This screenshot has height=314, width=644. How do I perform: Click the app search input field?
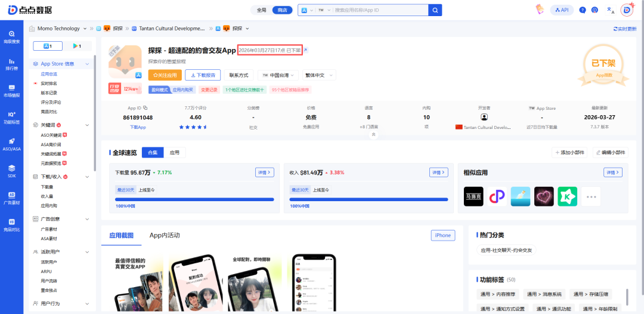click(x=380, y=10)
